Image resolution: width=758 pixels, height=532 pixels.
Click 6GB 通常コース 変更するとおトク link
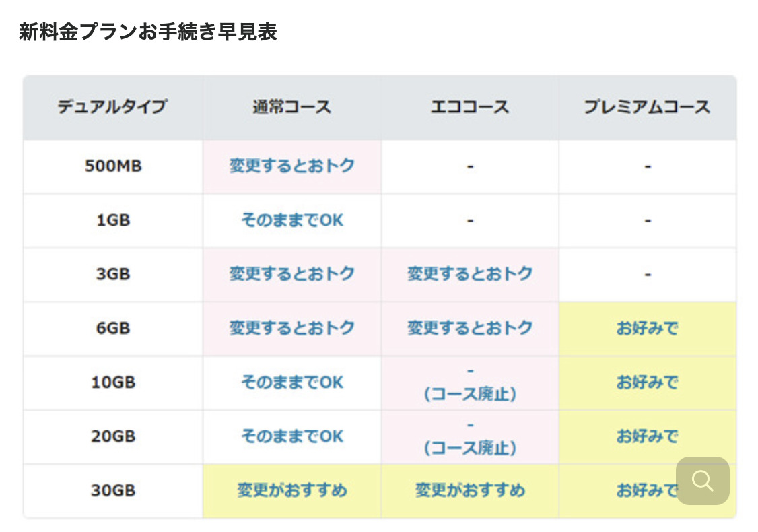tap(291, 328)
